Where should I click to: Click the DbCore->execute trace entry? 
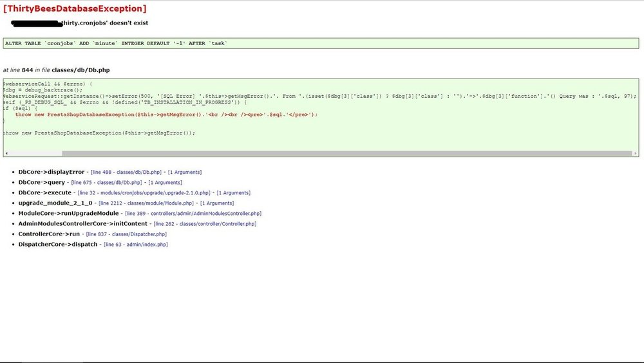45,192
